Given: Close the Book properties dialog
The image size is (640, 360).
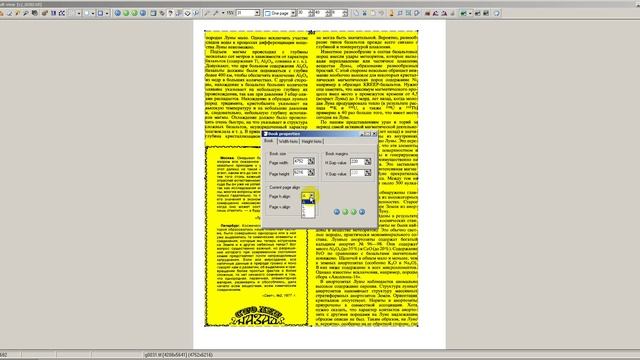Looking at the screenshot, I should pyautogui.click(x=374, y=134).
